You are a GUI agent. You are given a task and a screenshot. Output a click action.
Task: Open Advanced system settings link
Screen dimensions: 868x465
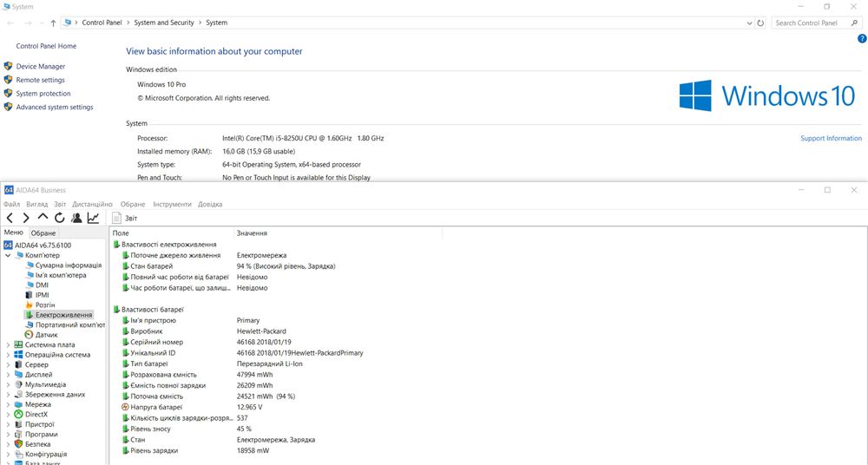click(x=55, y=108)
